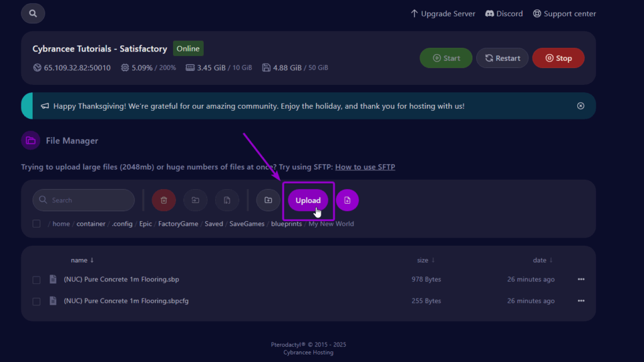This screenshot has height=362, width=644.
Task: Check the box for Pure Concrete Flooring.sbpcfg
Action: 36,301
